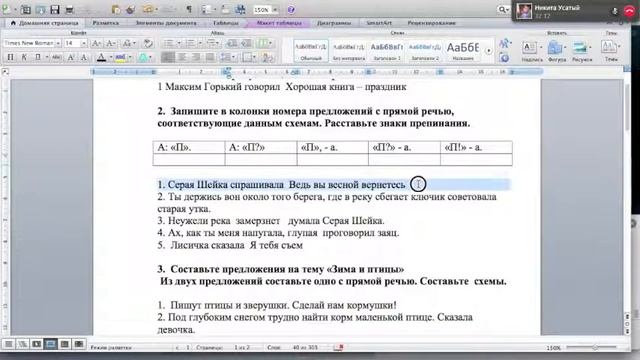Image resolution: width=640 pixels, height=360 pixels.
Task: Toggle Bold (П) formatting
Action: tap(10, 57)
